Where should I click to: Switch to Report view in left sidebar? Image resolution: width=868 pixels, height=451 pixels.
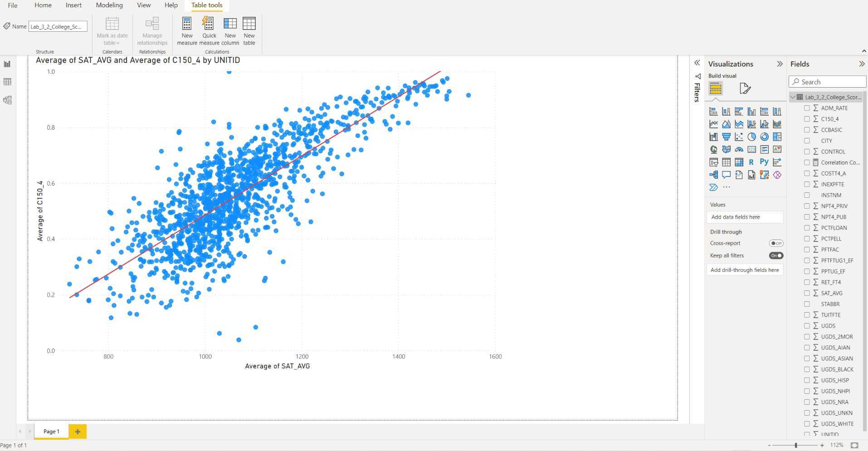click(7, 64)
